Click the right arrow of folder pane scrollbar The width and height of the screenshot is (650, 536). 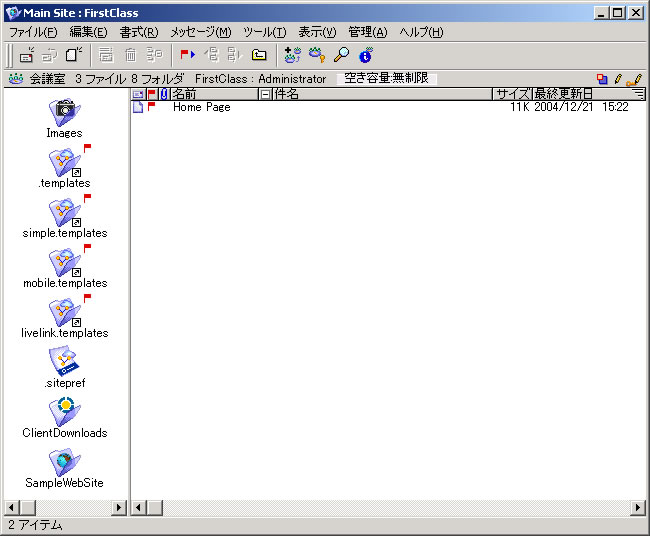click(x=119, y=507)
